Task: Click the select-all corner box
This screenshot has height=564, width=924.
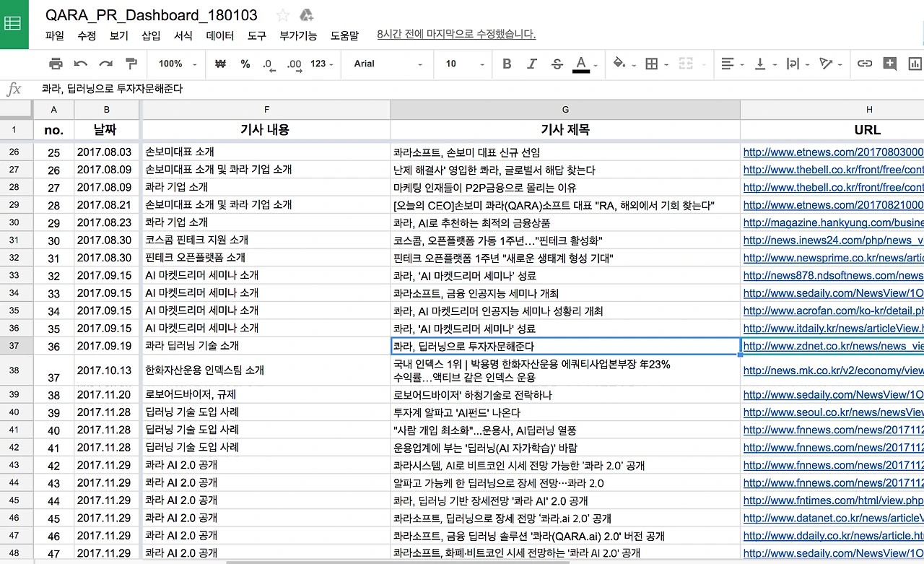Action: coord(16,110)
